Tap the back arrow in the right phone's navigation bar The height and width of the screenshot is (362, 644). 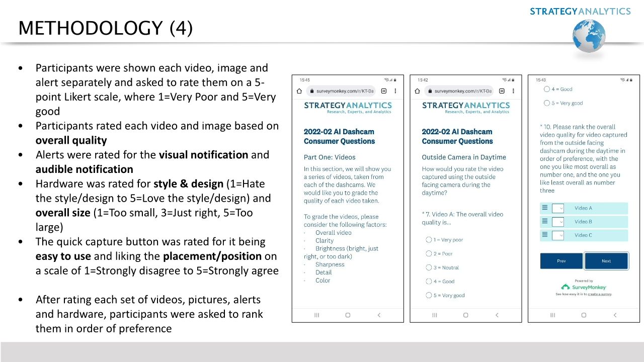tap(615, 315)
